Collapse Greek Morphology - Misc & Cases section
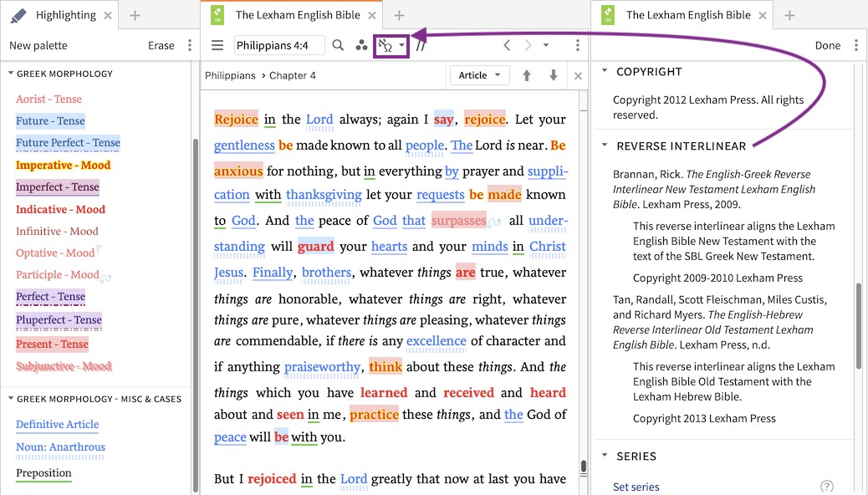 pyautogui.click(x=11, y=398)
